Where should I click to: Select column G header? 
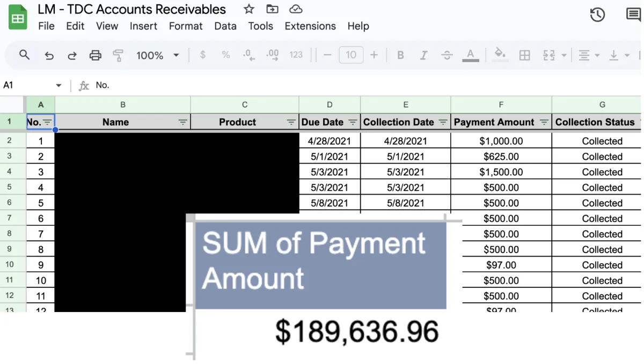(x=597, y=105)
